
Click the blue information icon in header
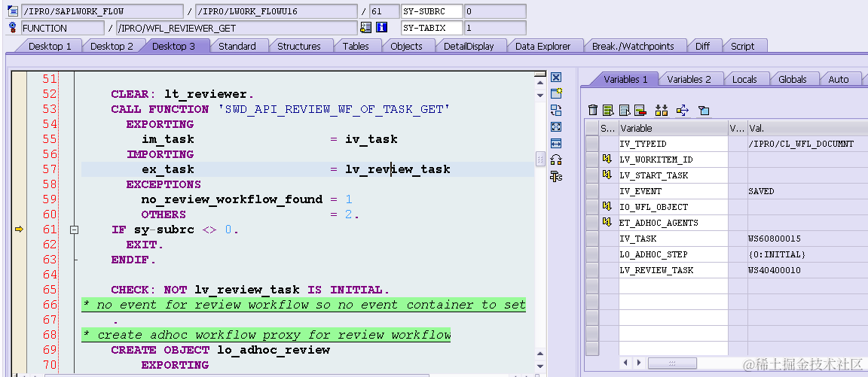[381, 27]
